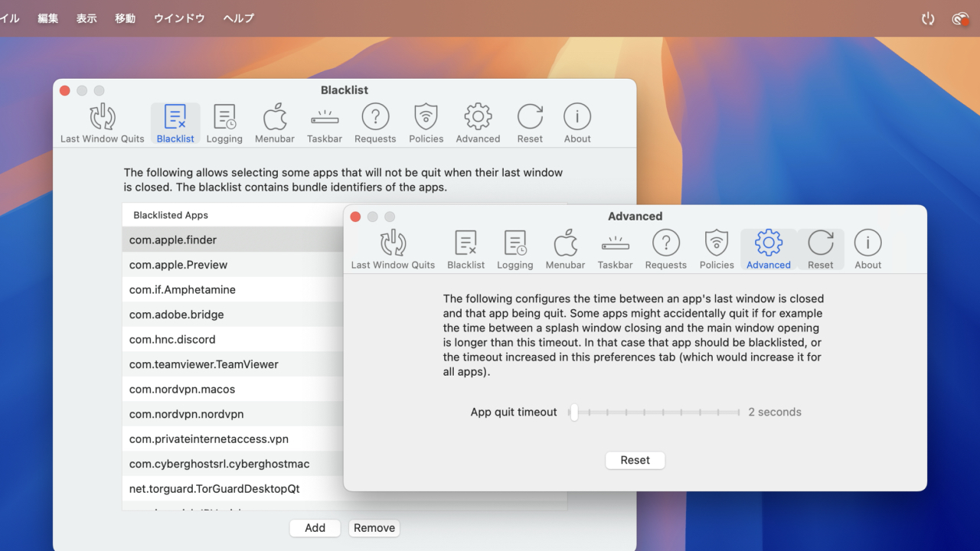
Task: Open Menubar tab in Blacklist window
Action: [x=275, y=124]
